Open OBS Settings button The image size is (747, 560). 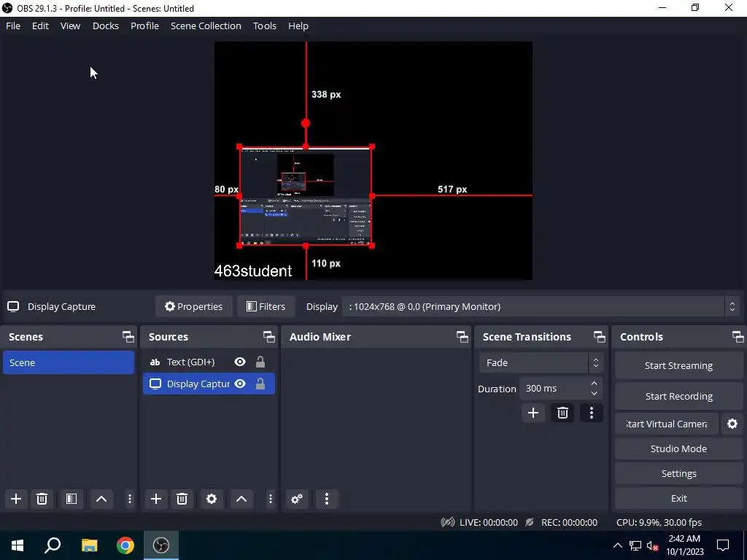pos(678,473)
